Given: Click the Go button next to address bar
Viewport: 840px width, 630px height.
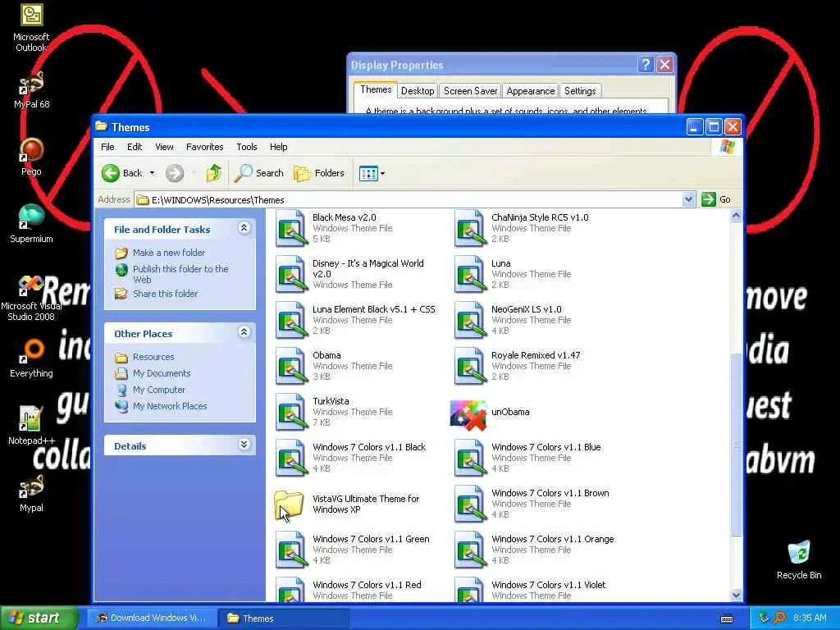Looking at the screenshot, I should [x=716, y=199].
